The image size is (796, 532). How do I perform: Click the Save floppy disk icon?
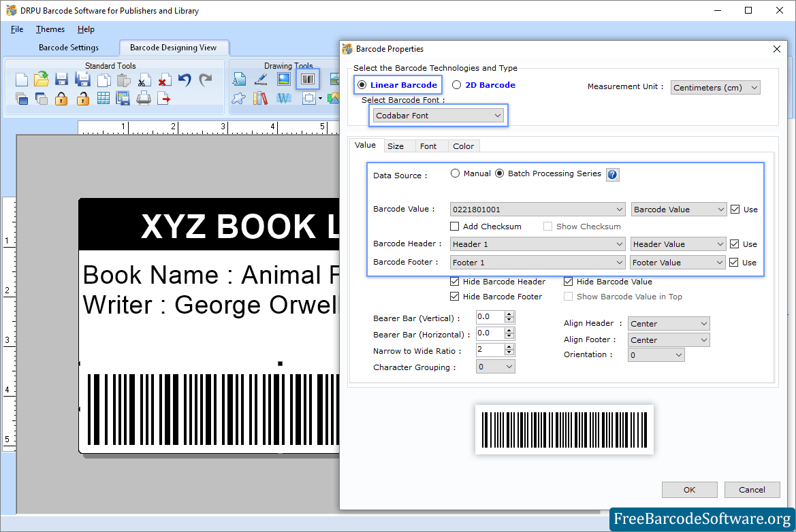61,80
